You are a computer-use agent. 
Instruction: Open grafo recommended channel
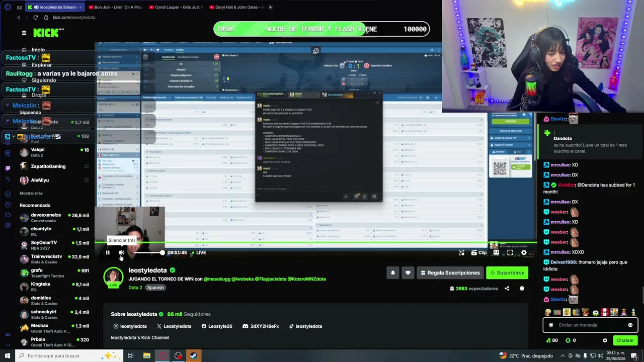tap(54, 273)
